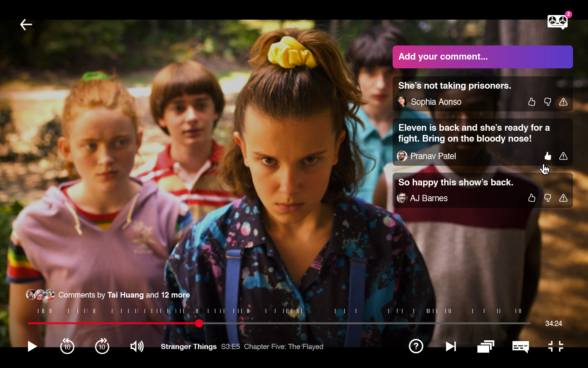Go back using the left arrow
588x368 pixels.
click(x=26, y=25)
